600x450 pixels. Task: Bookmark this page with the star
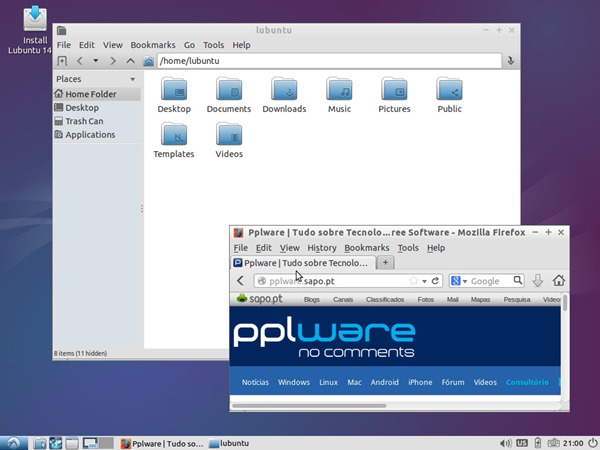click(413, 281)
